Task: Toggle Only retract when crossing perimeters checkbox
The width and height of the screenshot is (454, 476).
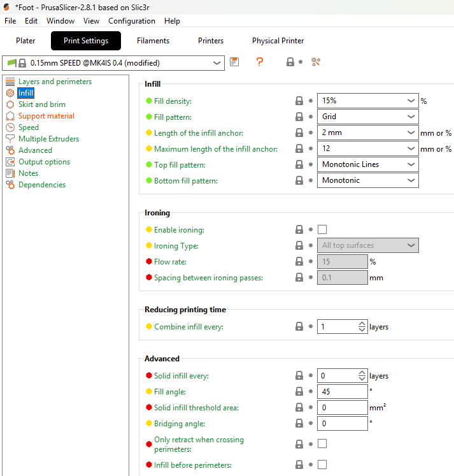Action: (x=322, y=444)
